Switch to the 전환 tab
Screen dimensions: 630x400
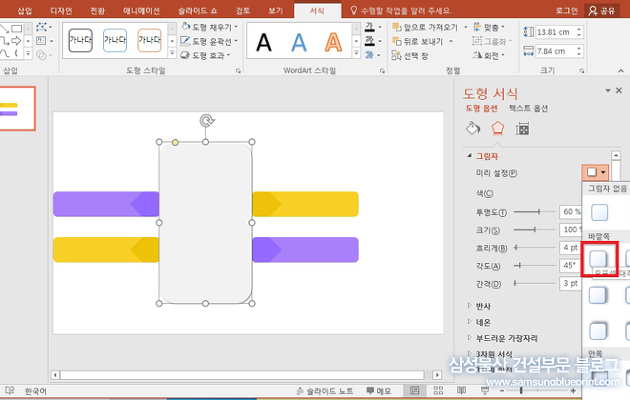(97, 11)
